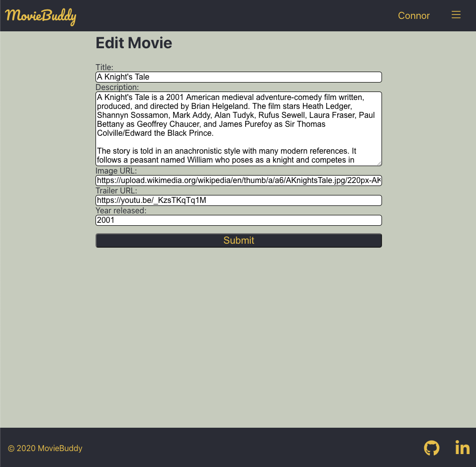Click the Trailer URL: field label
The width and height of the screenshot is (476, 467).
click(x=116, y=190)
